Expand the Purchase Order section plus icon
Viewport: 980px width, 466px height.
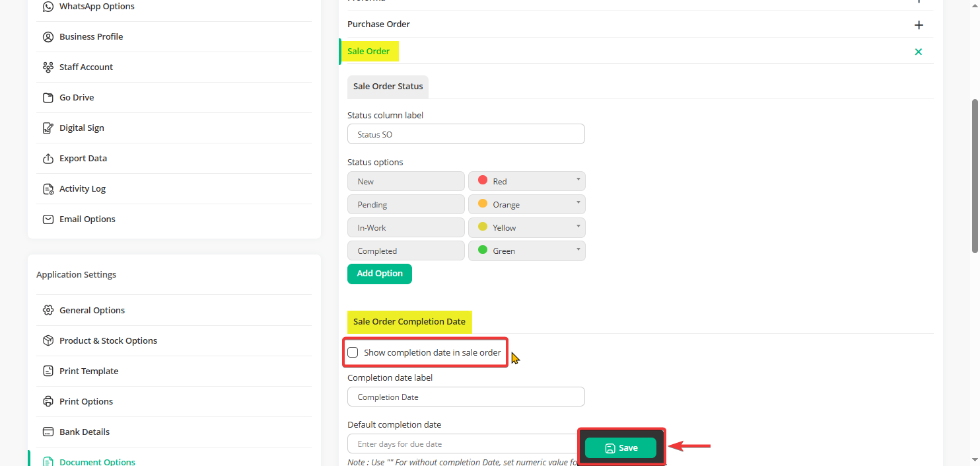pos(918,25)
